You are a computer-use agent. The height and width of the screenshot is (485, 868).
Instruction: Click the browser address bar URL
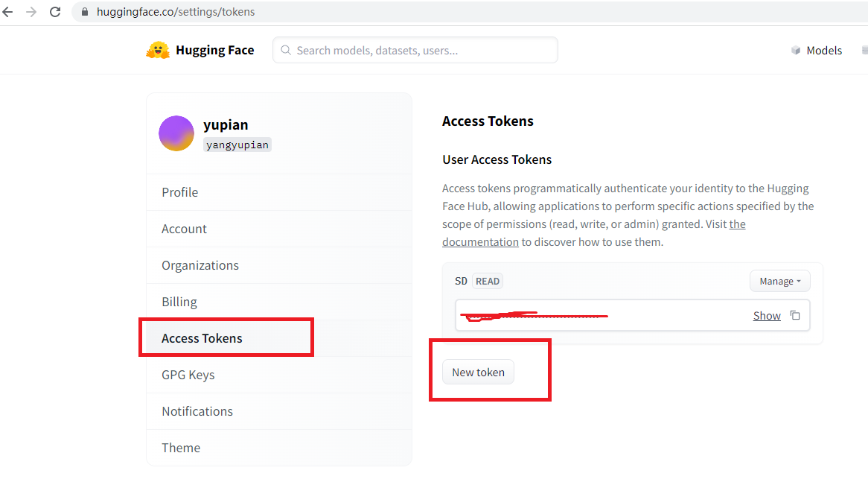click(x=176, y=12)
